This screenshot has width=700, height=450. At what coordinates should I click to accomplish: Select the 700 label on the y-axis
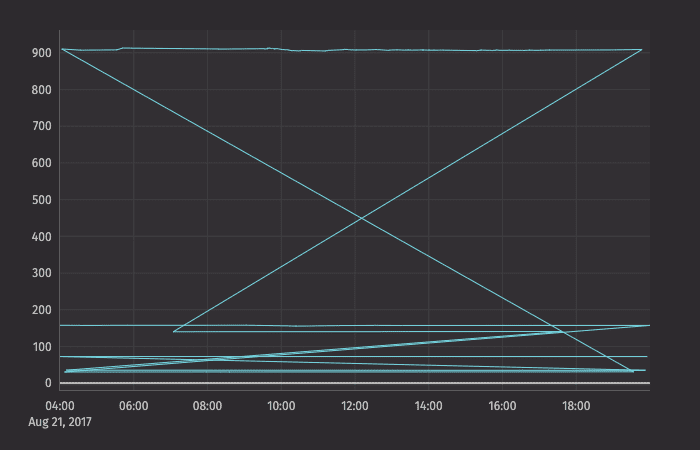(41, 127)
